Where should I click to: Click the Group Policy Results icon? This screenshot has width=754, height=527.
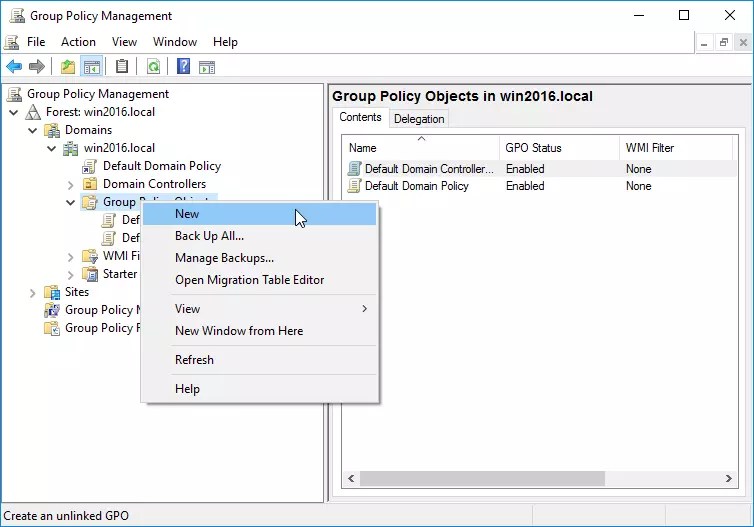pyautogui.click(x=52, y=328)
